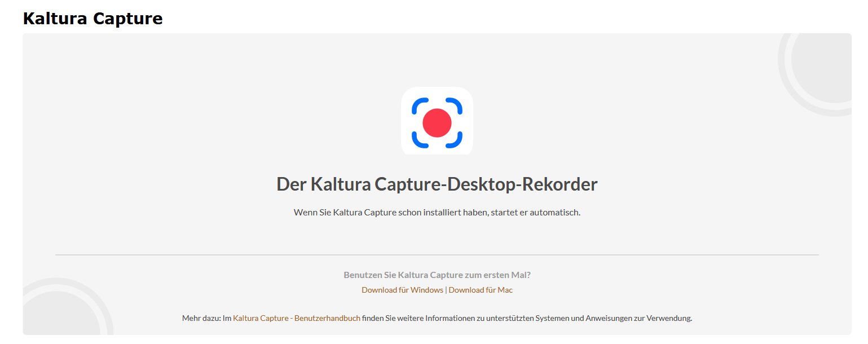Image resolution: width=868 pixels, height=344 pixels.
Task: Open the Kaltura Capture - Benutzerhandbuch link
Action: [296, 318]
